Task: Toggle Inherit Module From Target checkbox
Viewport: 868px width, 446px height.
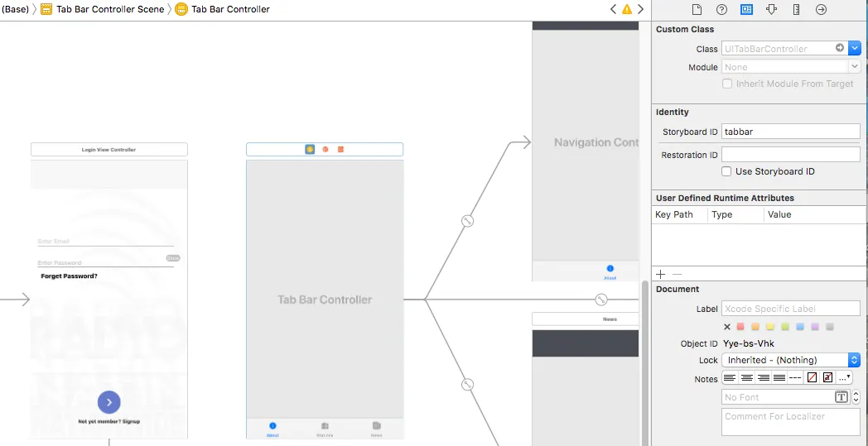Action: [x=727, y=84]
